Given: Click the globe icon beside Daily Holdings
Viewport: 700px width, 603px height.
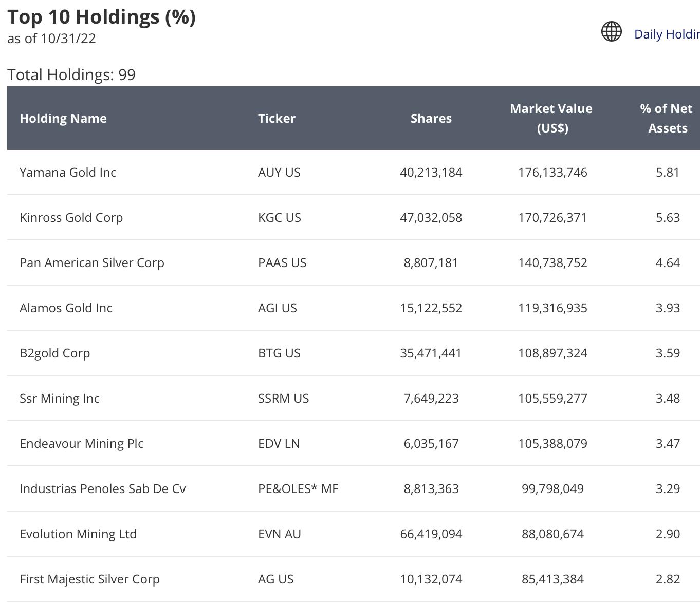Looking at the screenshot, I should [612, 31].
